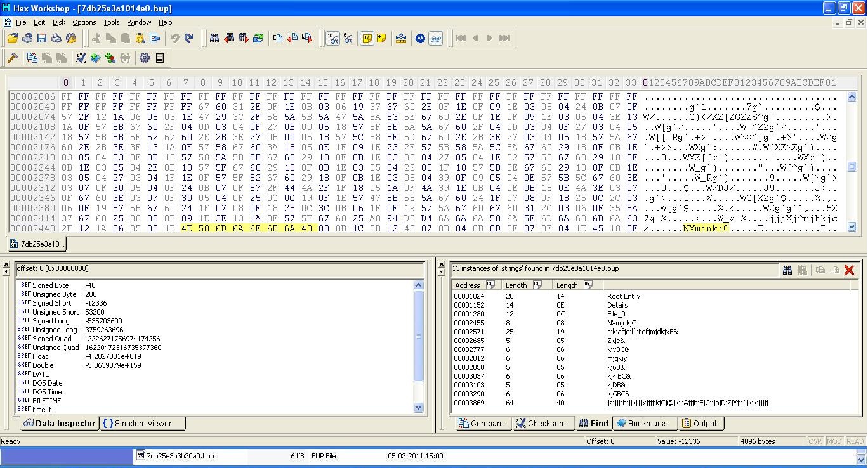Click the Print toolbar icon
The image size is (868, 468).
coord(56,38)
